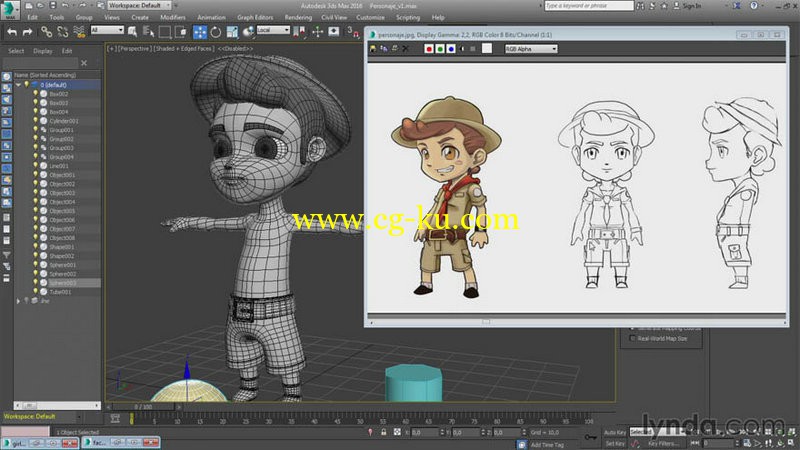The height and width of the screenshot is (450, 800).
Task: Activate the Unlink Selection tool
Action: (63, 32)
